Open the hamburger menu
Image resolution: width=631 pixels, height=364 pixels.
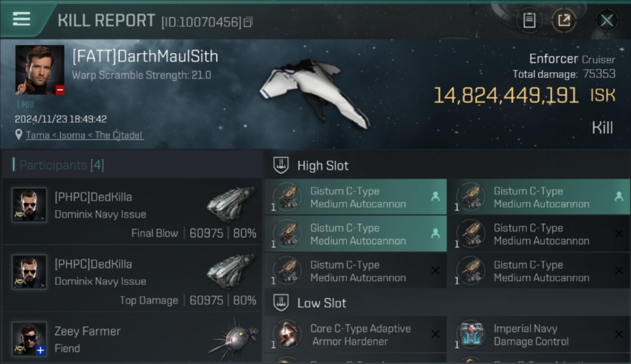pyautogui.click(x=21, y=19)
